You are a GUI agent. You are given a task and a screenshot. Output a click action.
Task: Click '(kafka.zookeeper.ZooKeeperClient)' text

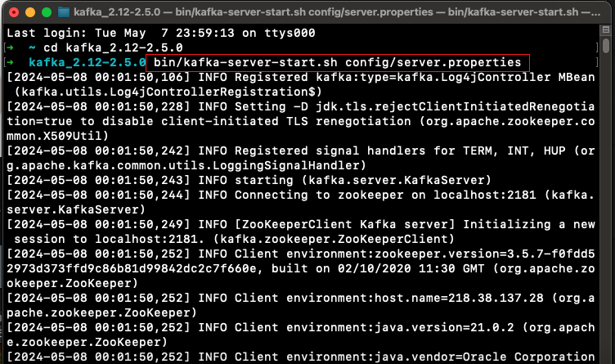(334, 240)
